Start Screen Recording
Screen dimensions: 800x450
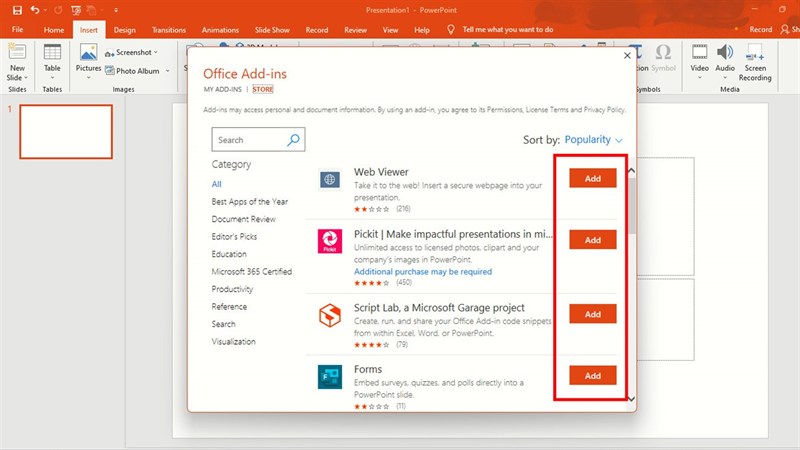click(755, 62)
